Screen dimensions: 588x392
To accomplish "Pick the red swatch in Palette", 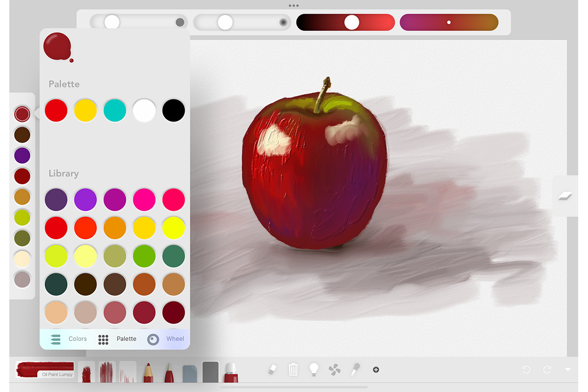I will [56, 110].
